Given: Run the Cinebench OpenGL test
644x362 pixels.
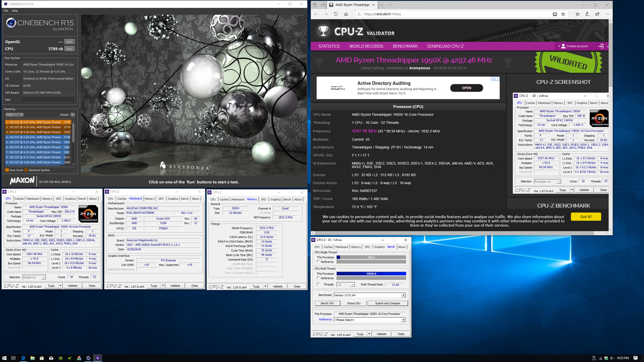Looking at the screenshot, I should tap(69, 42).
